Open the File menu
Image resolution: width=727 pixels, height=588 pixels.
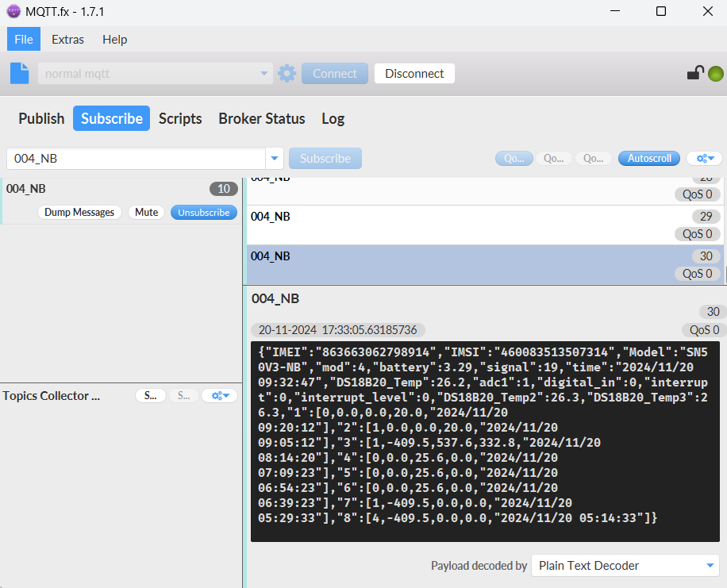coord(24,40)
